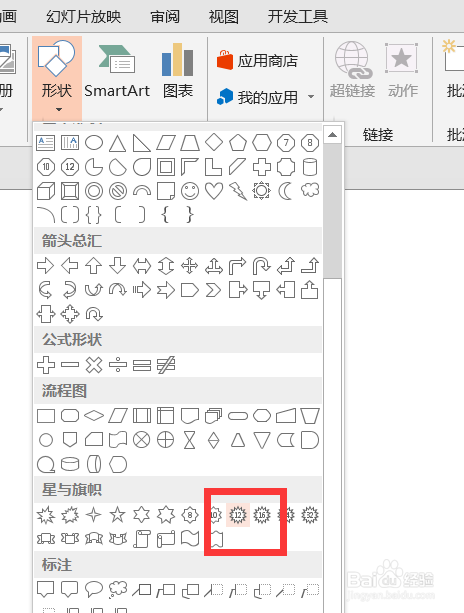Select the pie shape

point(94,167)
